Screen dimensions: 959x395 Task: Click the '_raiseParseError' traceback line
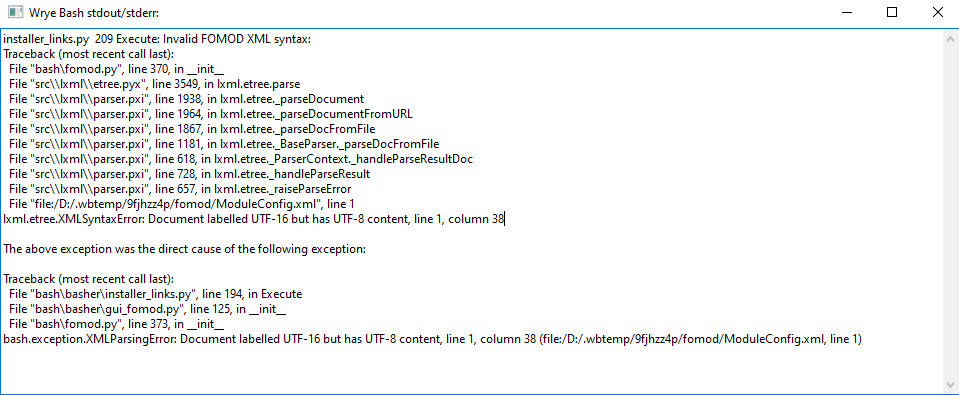click(x=180, y=189)
